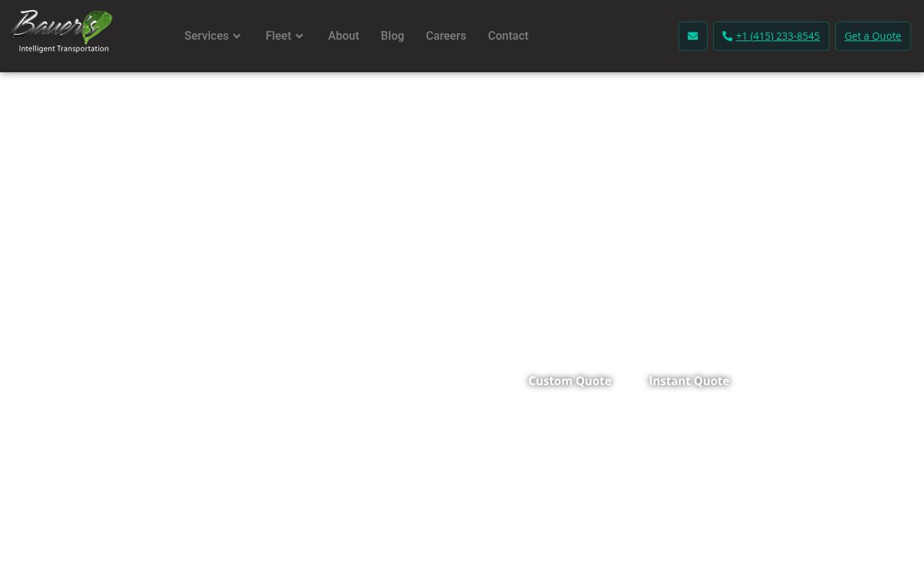
Task: Click the Intelligent Transportation tagline under logo
Action: click(64, 48)
